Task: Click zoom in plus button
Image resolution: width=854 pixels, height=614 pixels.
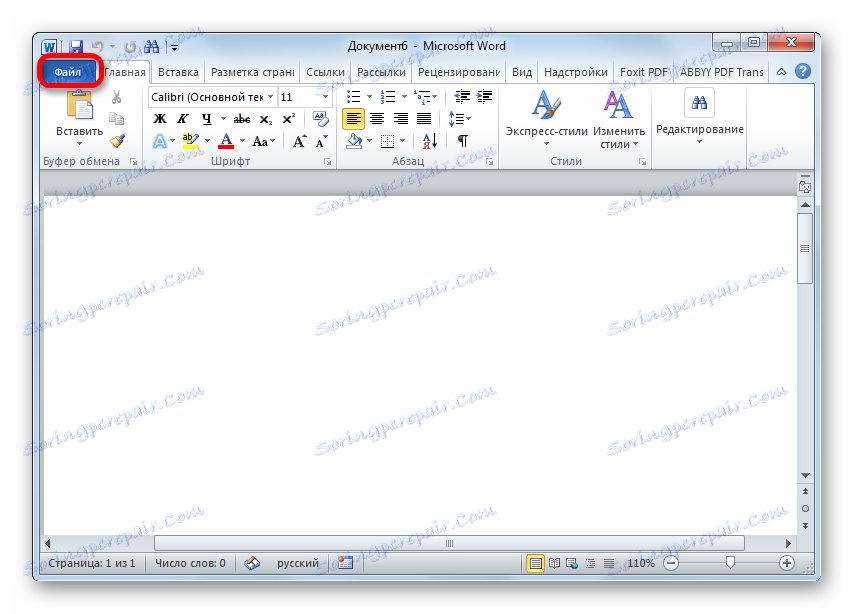Action: coord(786,563)
